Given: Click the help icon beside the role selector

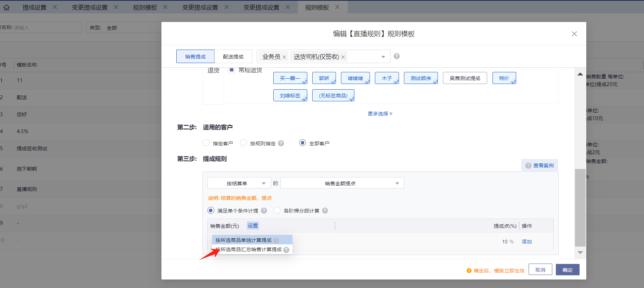Looking at the screenshot, I should [x=397, y=56].
